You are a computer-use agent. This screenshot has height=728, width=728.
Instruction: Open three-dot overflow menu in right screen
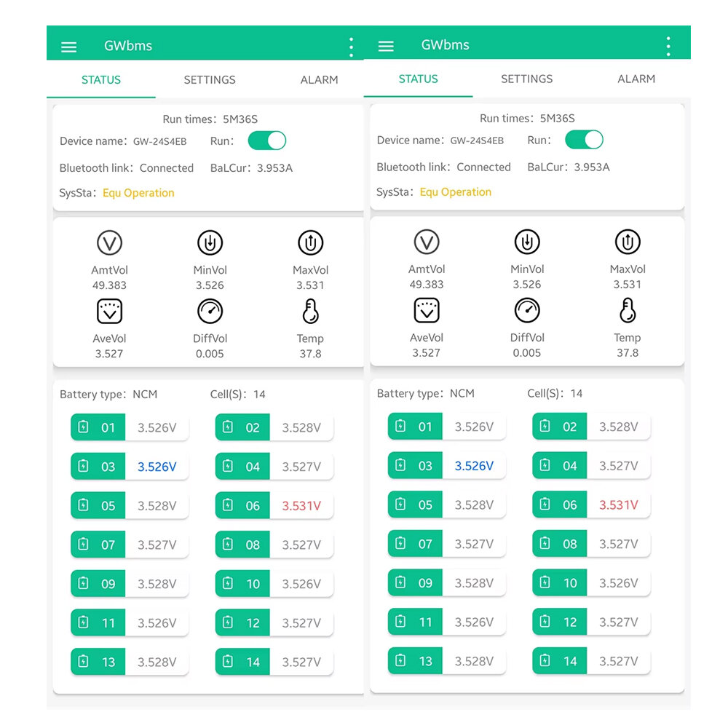pyautogui.click(x=668, y=47)
